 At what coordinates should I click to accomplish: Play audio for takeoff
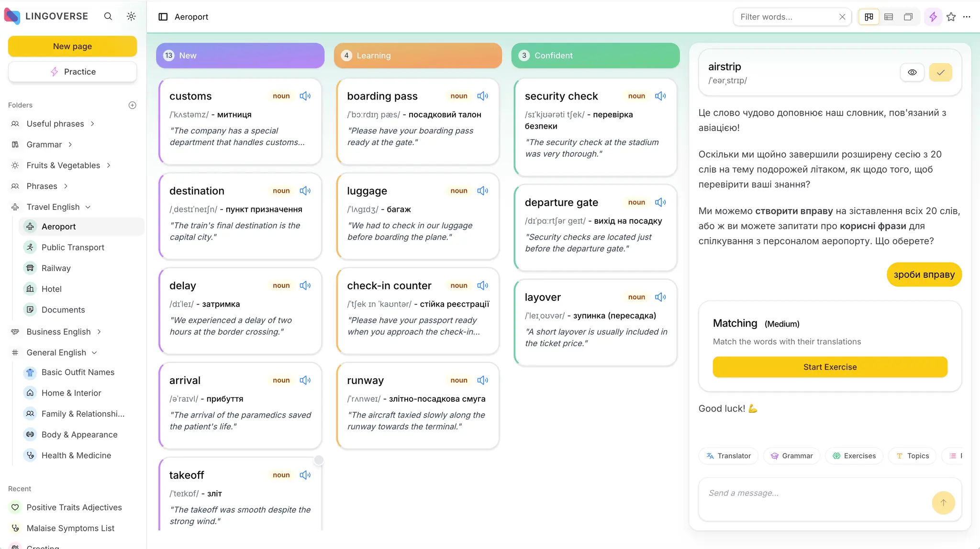305,475
